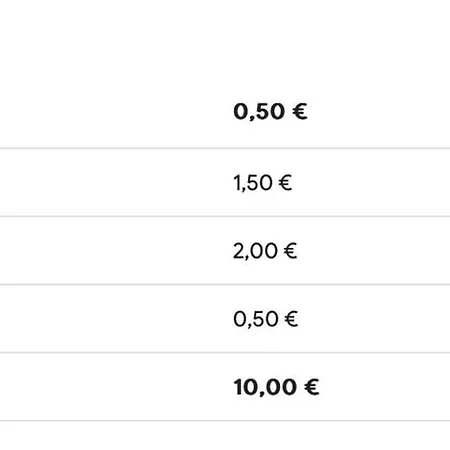Click the divider line below bold 0,50 €

pyautogui.click(x=225, y=148)
